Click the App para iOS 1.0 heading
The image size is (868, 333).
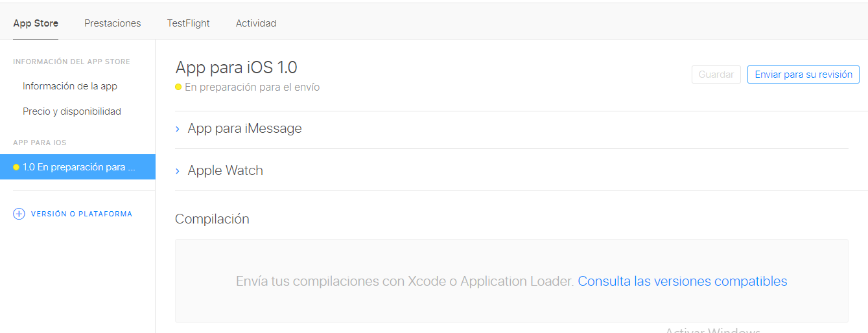(236, 67)
